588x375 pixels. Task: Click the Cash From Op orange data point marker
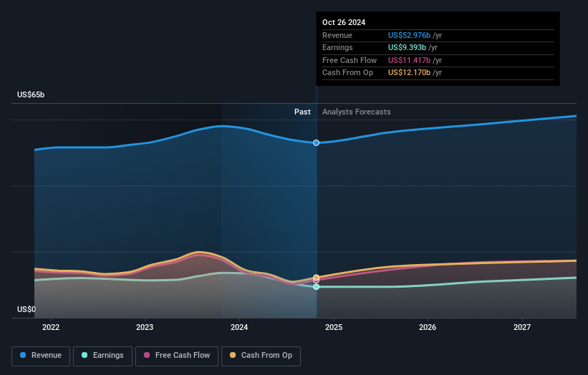317,278
